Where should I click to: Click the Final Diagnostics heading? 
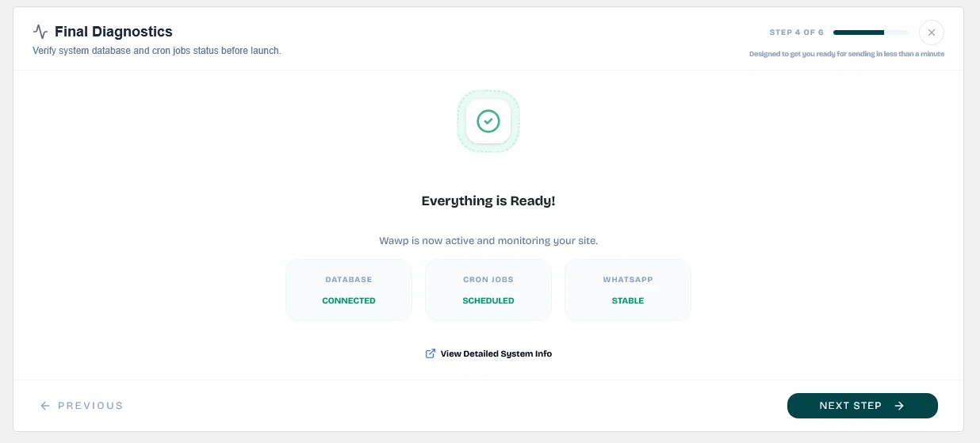[x=113, y=32]
